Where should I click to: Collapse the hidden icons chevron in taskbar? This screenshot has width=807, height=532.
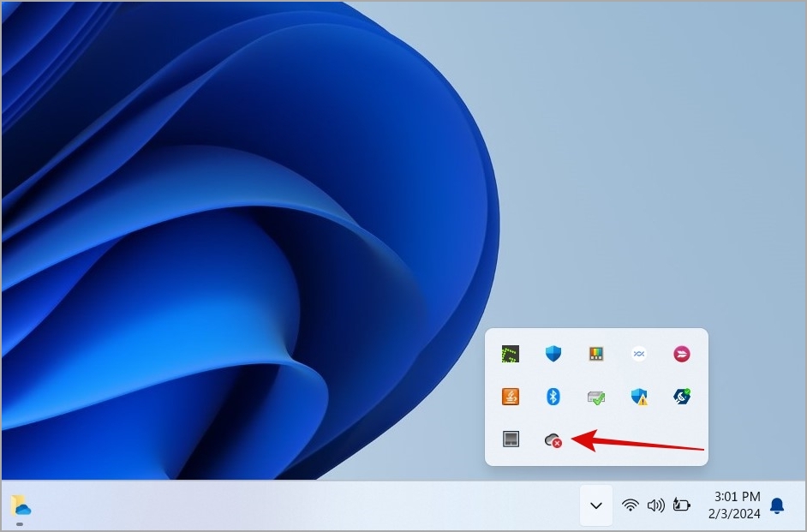[596, 505]
